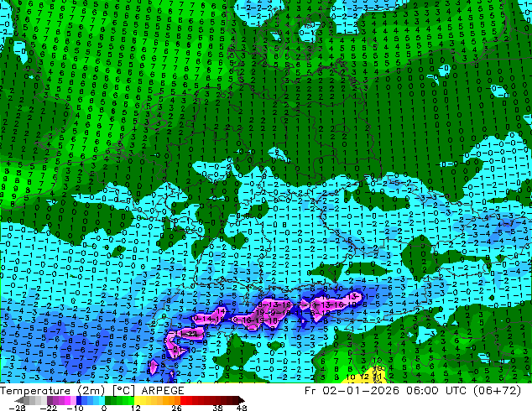Click the '0' legend scale label
Screen dimensions: 532x411
pyautogui.click(x=104, y=408)
